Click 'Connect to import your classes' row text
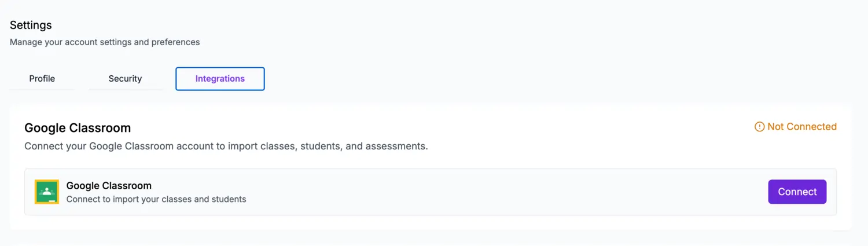Viewport: 868px width, 246px height. [156, 199]
